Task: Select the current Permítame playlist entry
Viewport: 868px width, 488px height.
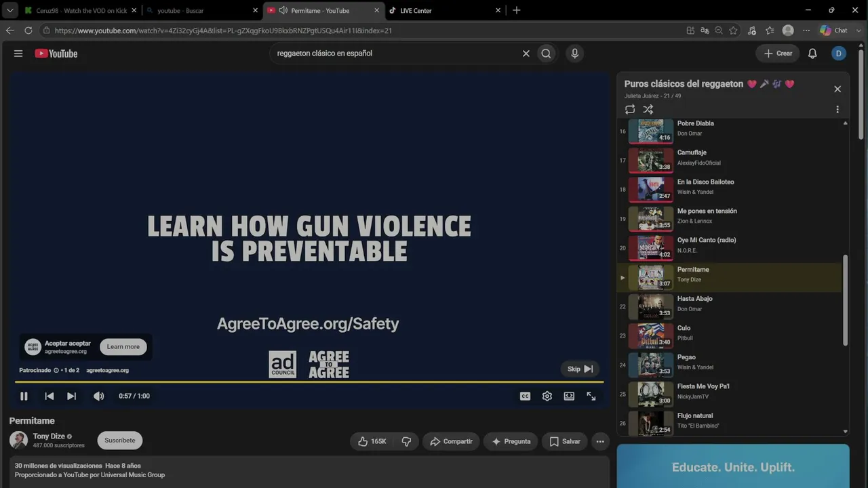Action: coord(730,277)
